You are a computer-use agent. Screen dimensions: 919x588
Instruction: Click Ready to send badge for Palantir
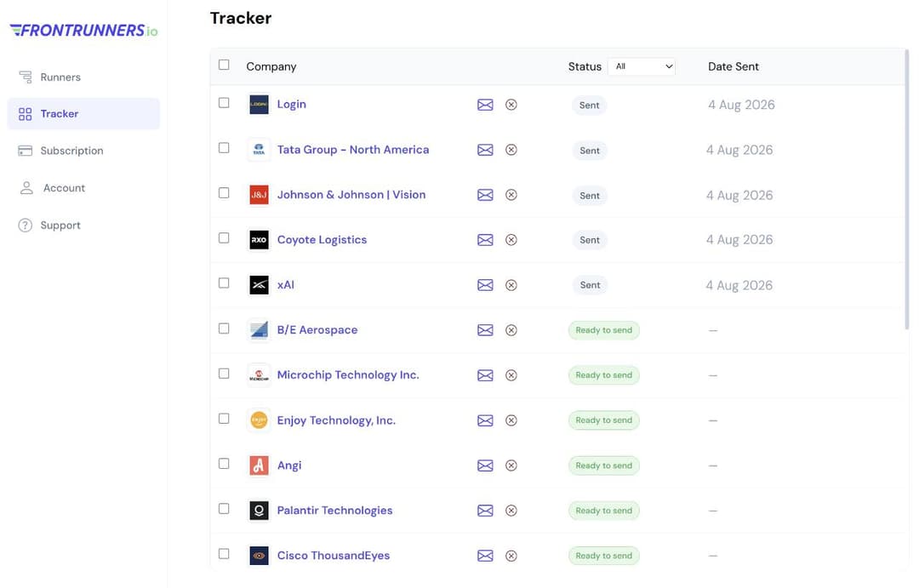point(603,511)
